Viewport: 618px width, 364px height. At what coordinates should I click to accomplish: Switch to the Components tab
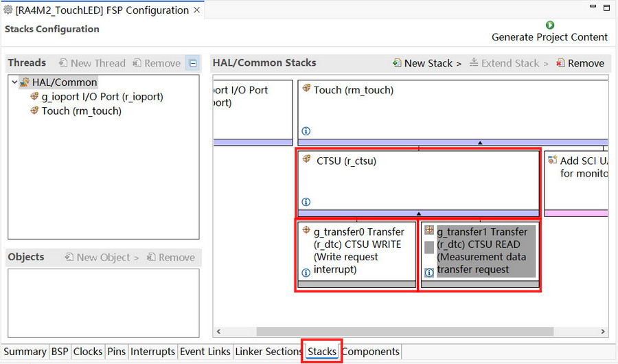(x=371, y=352)
